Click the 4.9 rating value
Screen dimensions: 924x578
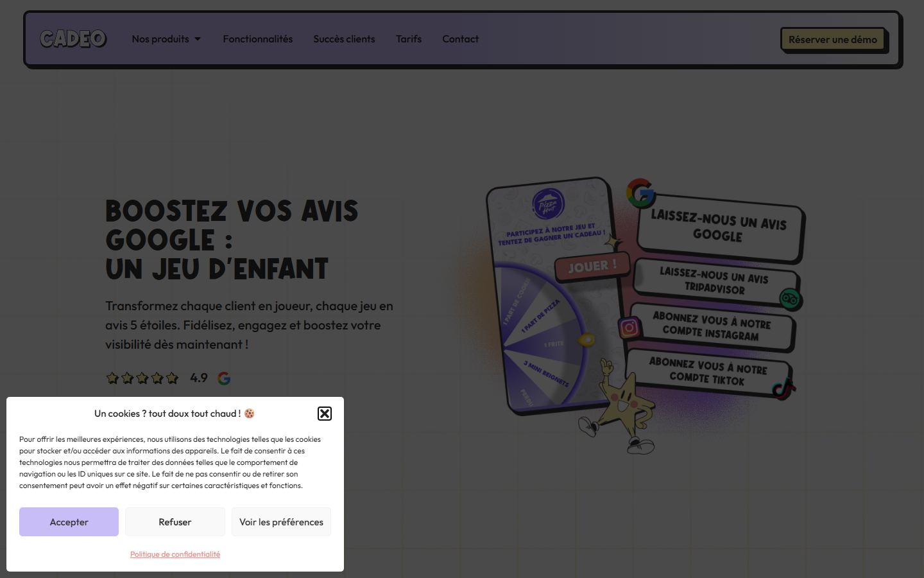pyautogui.click(x=199, y=378)
